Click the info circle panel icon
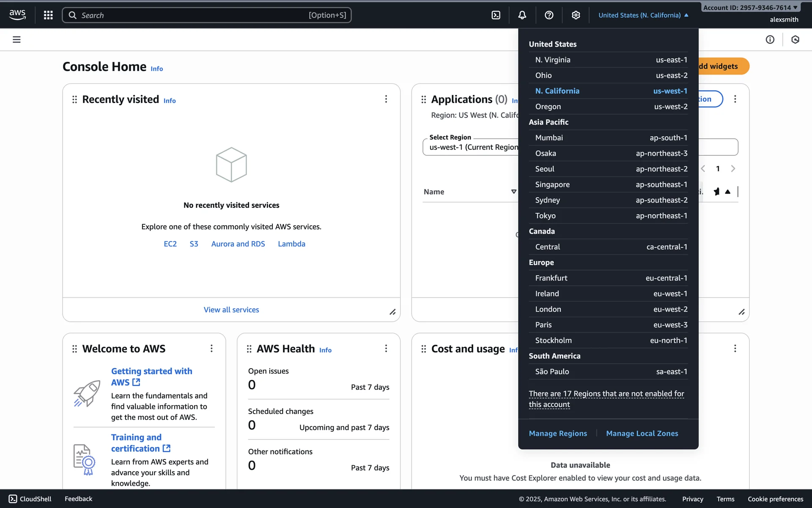812x508 pixels. pos(770,40)
